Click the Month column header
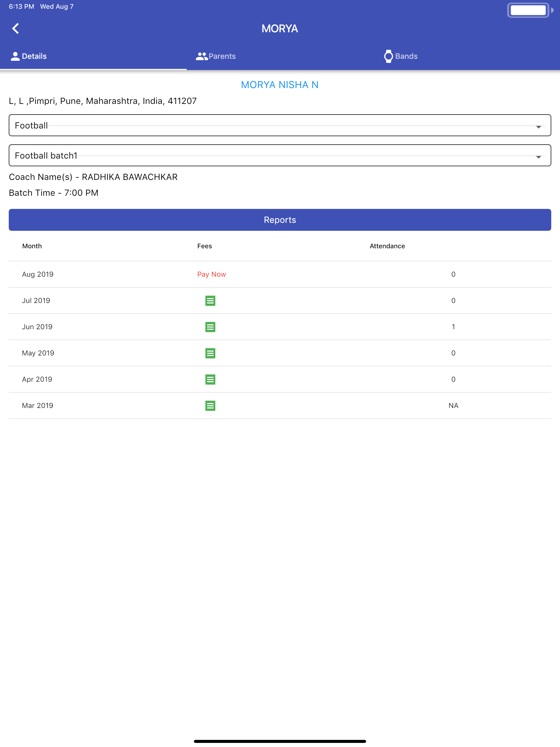Screen dimensions: 560x747 coord(32,246)
